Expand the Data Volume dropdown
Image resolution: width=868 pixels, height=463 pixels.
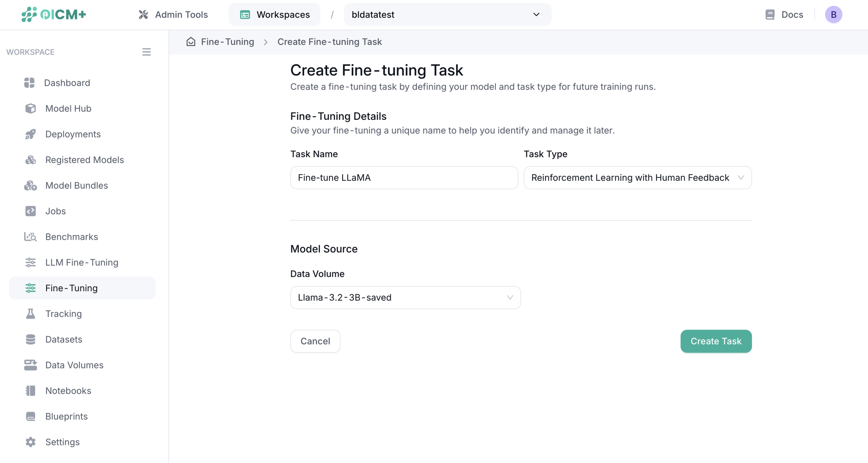point(405,298)
